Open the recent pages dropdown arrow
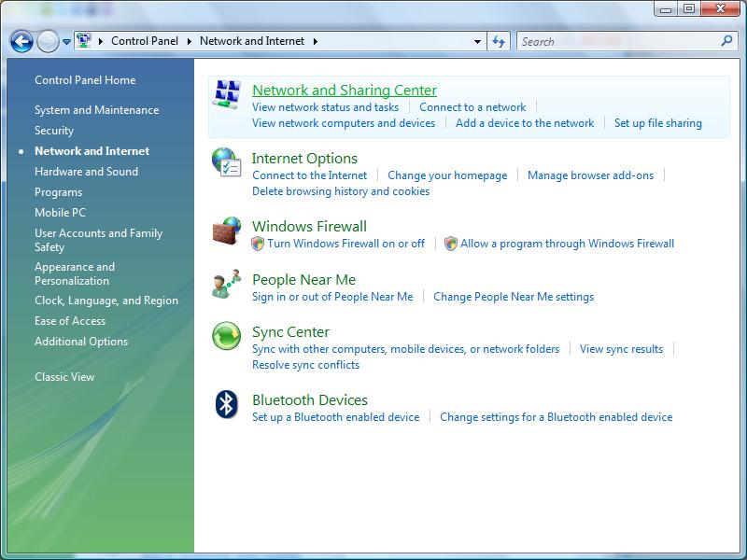This screenshot has height=560, width=747. coord(66,42)
